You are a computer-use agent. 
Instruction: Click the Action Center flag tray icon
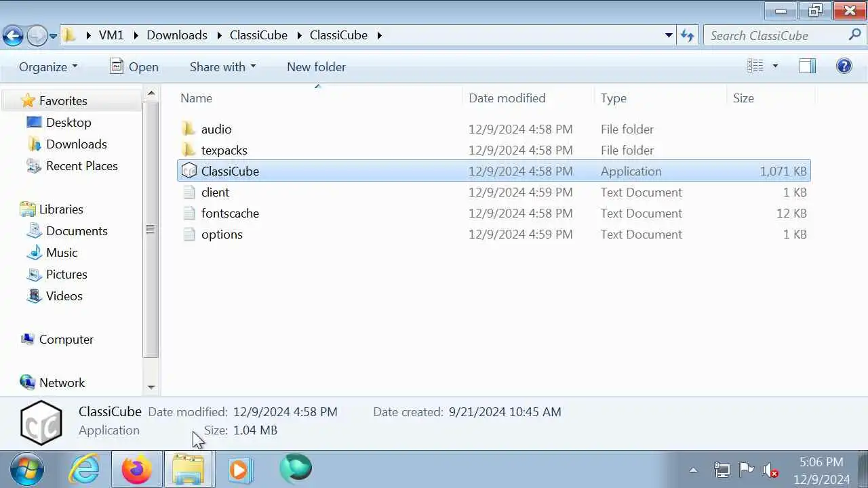[x=747, y=469]
